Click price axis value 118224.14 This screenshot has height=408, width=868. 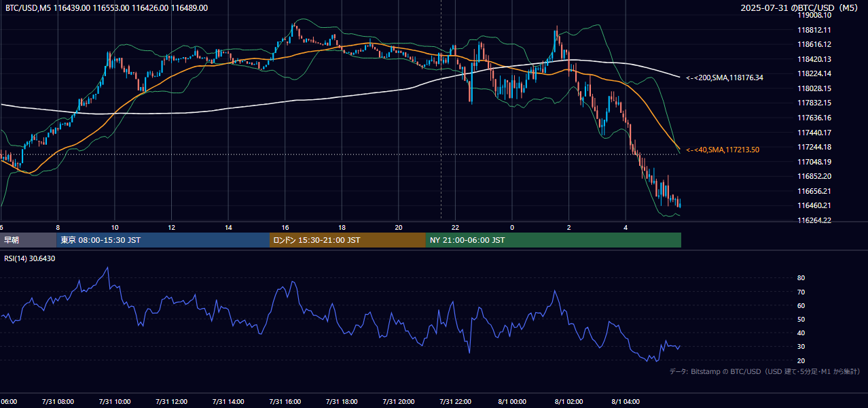(814, 73)
